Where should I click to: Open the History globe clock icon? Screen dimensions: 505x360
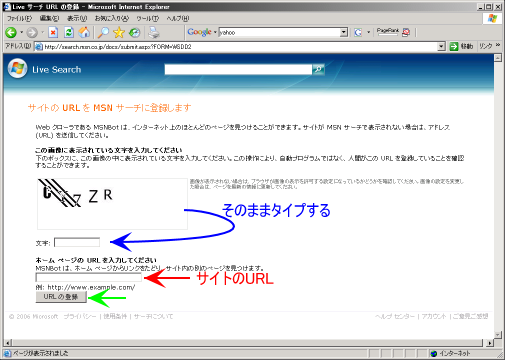134,32
